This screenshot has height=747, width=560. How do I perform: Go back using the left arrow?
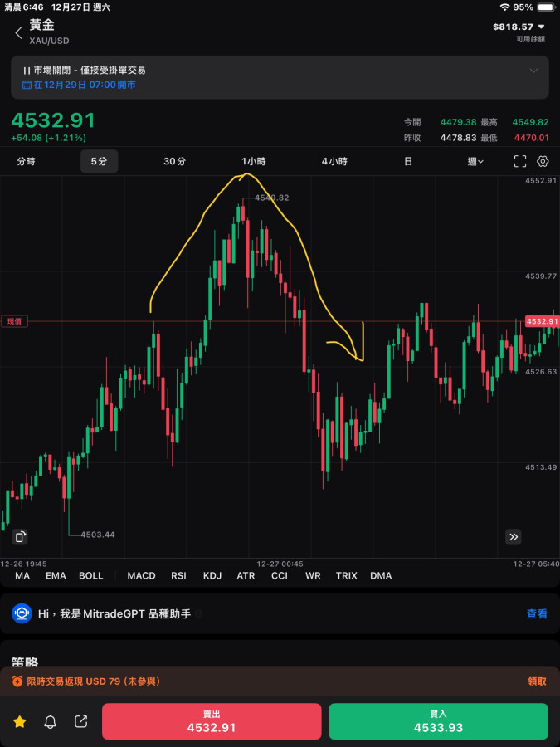(x=18, y=33)
